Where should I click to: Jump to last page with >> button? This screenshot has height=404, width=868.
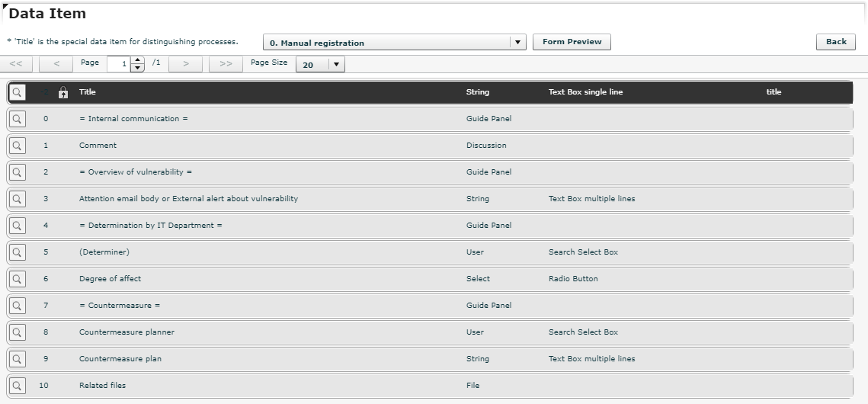(x=226, y=64)
